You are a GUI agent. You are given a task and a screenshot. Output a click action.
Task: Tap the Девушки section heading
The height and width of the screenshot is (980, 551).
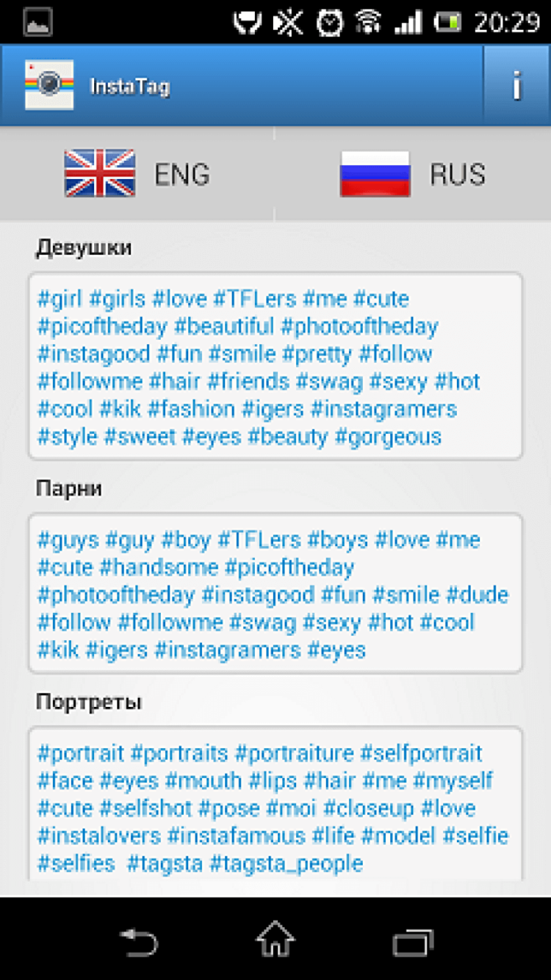84,248
